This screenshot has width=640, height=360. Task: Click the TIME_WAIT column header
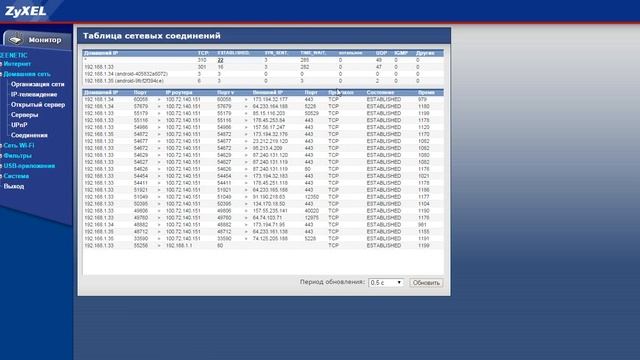pyautogui.click(x=313, y=53)
